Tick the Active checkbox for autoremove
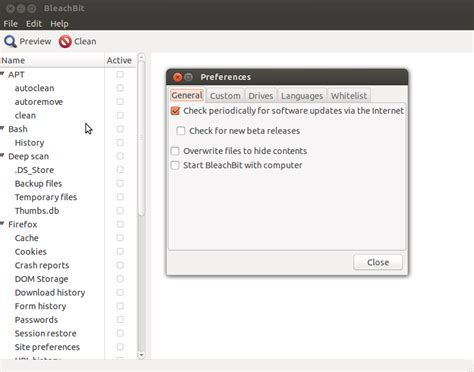This screenshot has width=474, height=372. tap(120, 102)
